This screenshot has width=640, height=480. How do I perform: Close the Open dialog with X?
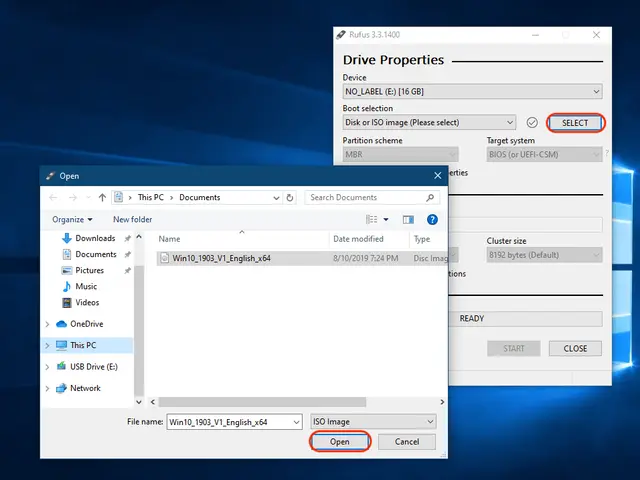(x=438, y=176)
